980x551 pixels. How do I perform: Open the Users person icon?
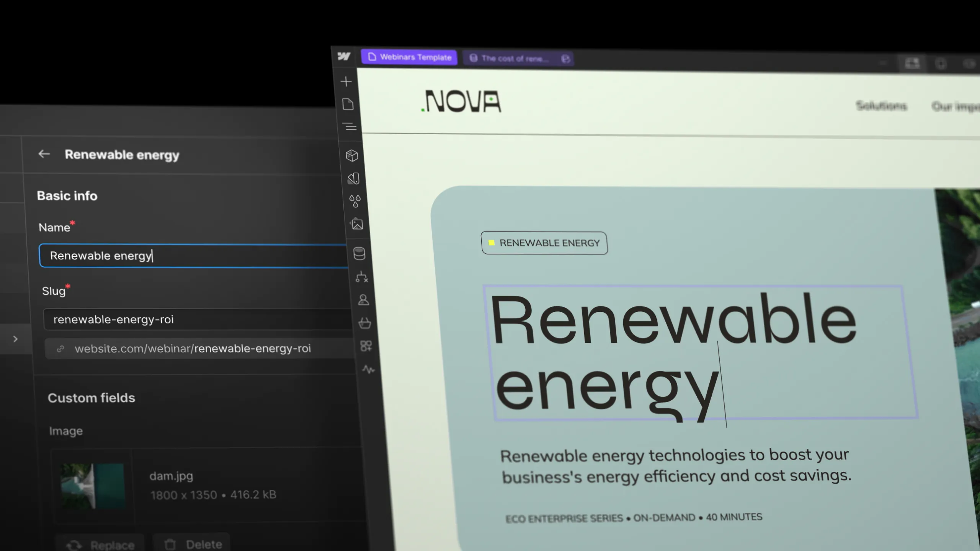point(363,300)
